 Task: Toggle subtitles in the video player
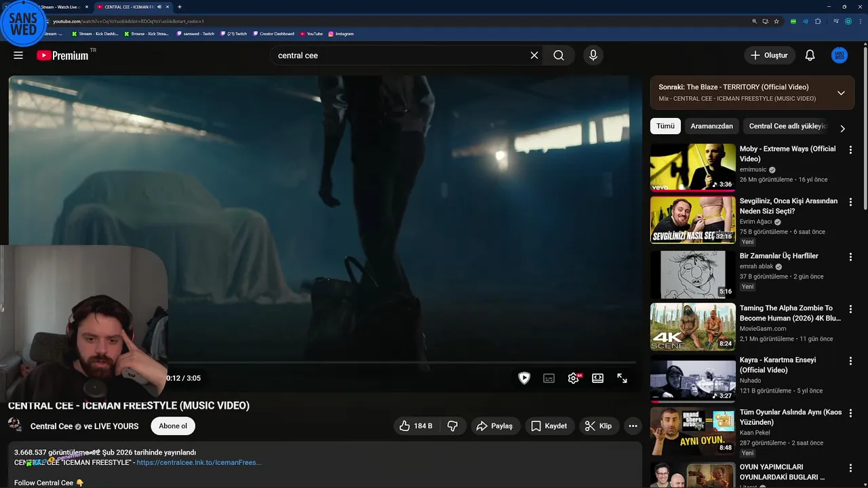[549, 378]
